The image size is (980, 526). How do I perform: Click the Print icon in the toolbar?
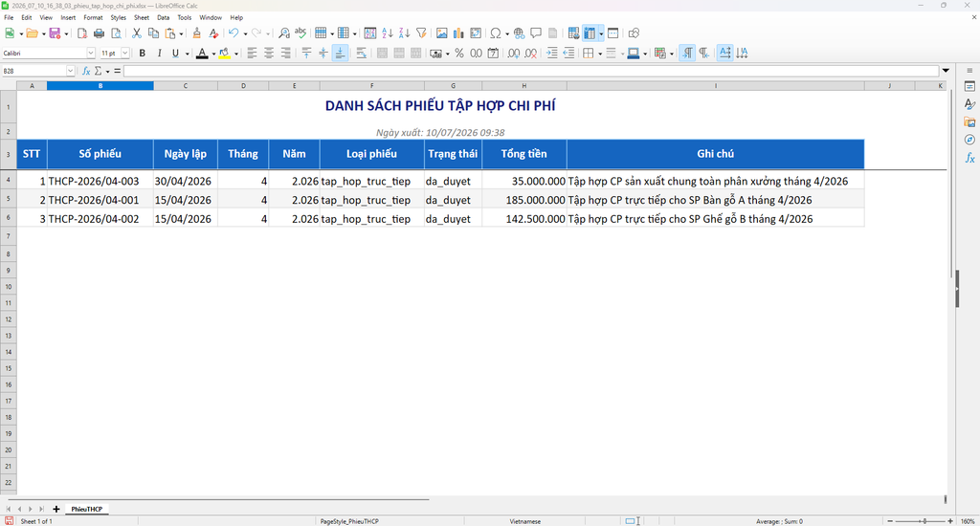pyautogui.click(x=99, y=33)
